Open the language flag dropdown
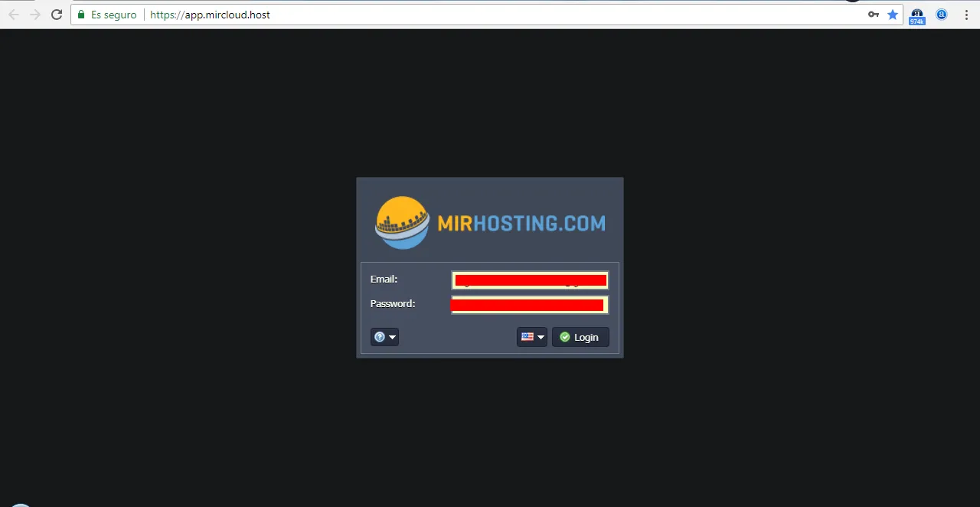The width and height of the screenshot is (980, 507). coord(532,337)
